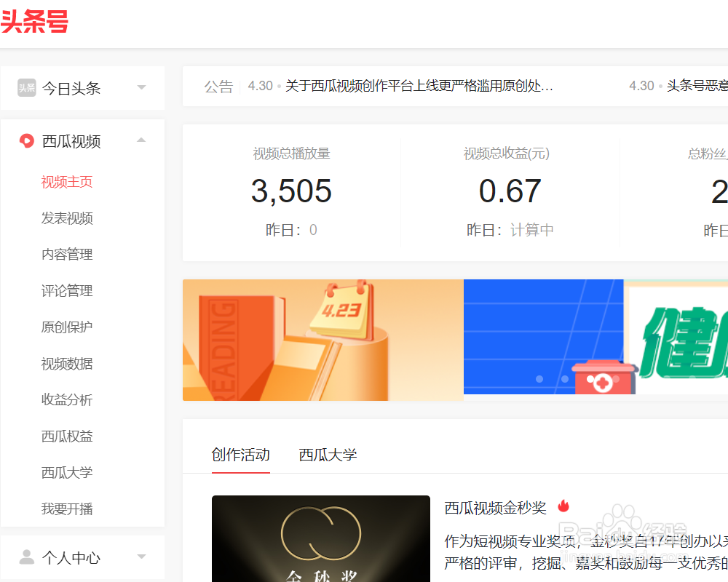This screenshot has width=728, height=582.
Task: Click the fire icon beside 西瓜视频金秒奖
Action: pyautogui.click(x=563, y=506)
